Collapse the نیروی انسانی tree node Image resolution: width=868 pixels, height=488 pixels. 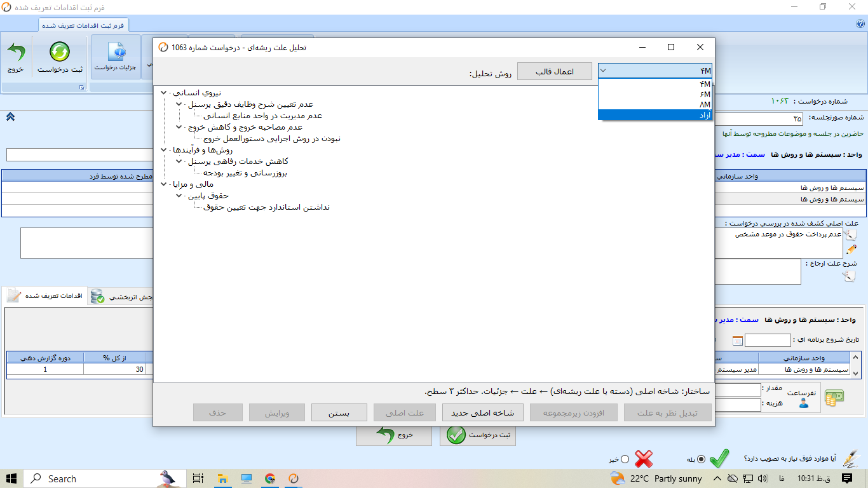(165, 93)
